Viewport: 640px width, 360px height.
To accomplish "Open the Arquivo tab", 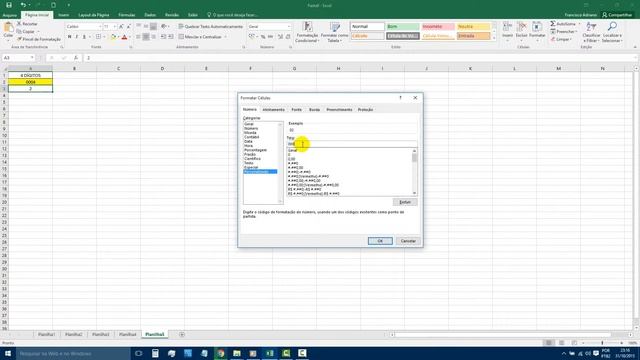I will (x=9, y=15).
